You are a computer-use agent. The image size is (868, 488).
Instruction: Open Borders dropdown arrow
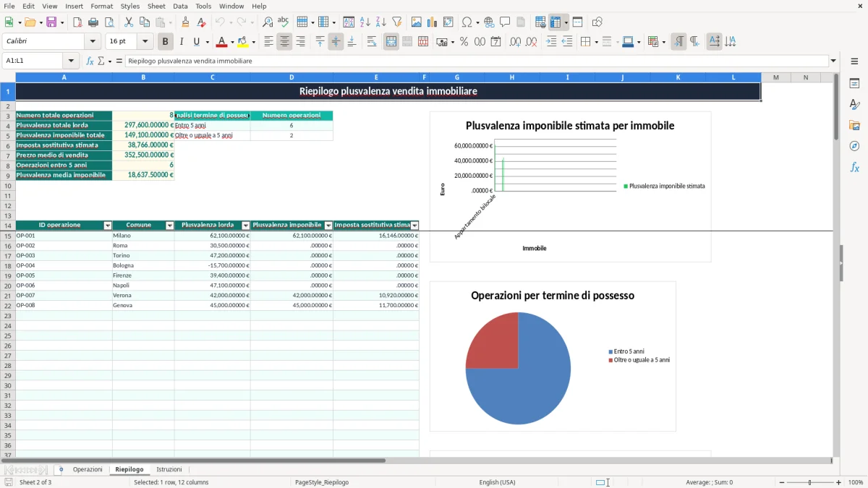595,42
